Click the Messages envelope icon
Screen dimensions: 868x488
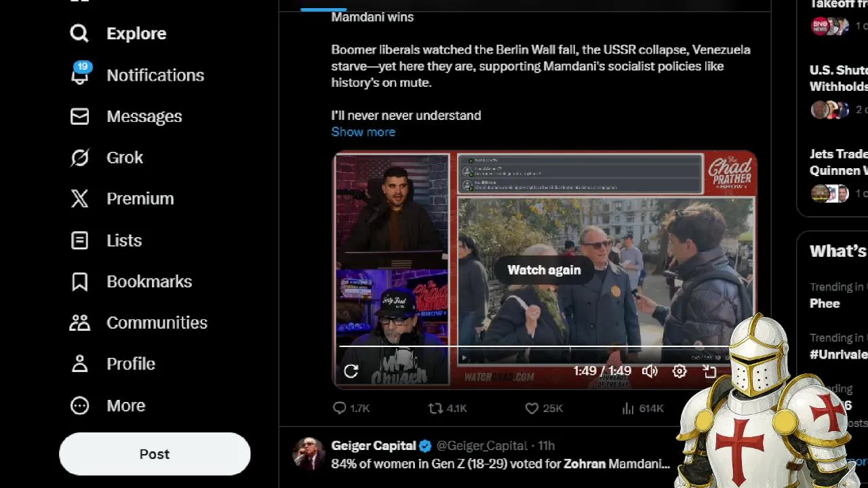point(79,117)
